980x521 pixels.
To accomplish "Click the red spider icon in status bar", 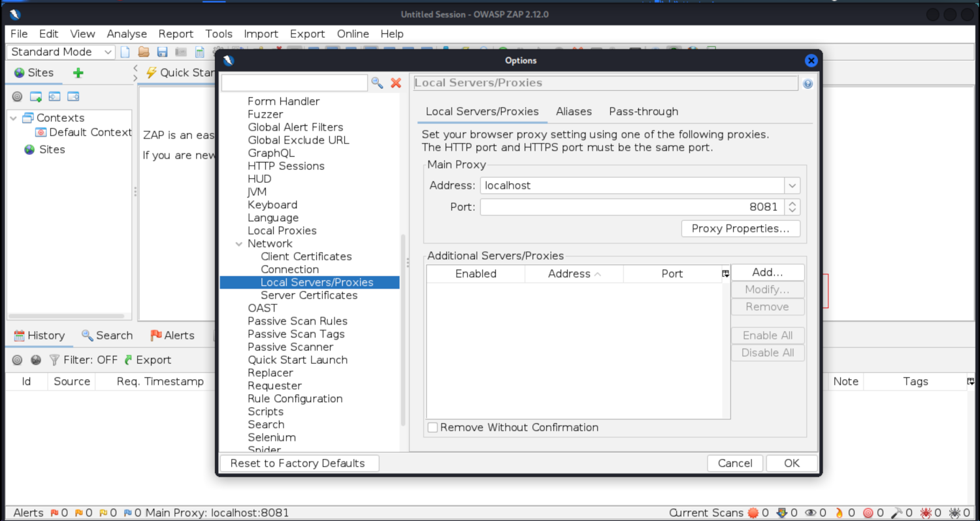I will [926, 513].
